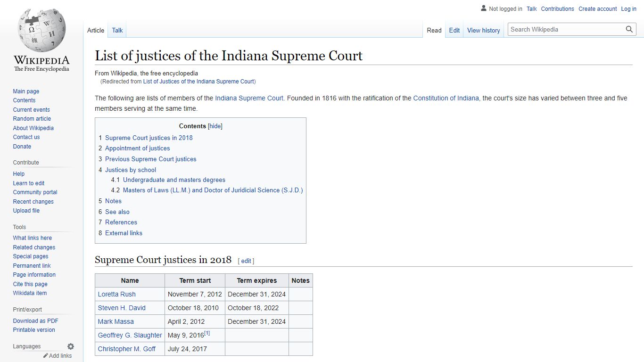Click footnote [1] after May 9, 2016
Screen dimensions: 644x362
point(207,333)
